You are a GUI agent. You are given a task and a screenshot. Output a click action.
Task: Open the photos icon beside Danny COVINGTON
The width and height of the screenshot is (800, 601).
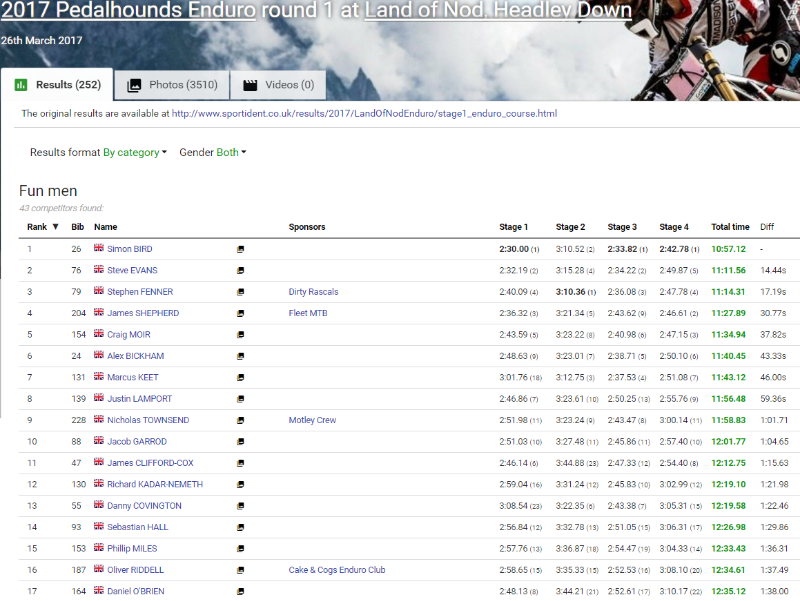240,506
